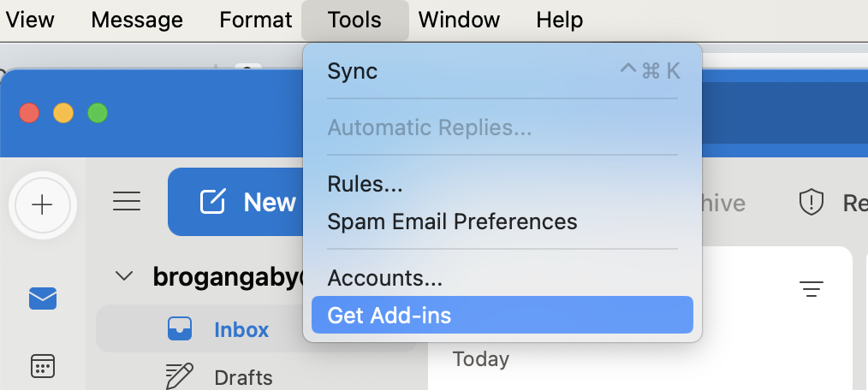Open the Help menu
The height and width of the screenshot is (390, 868).
click(560, 20)
